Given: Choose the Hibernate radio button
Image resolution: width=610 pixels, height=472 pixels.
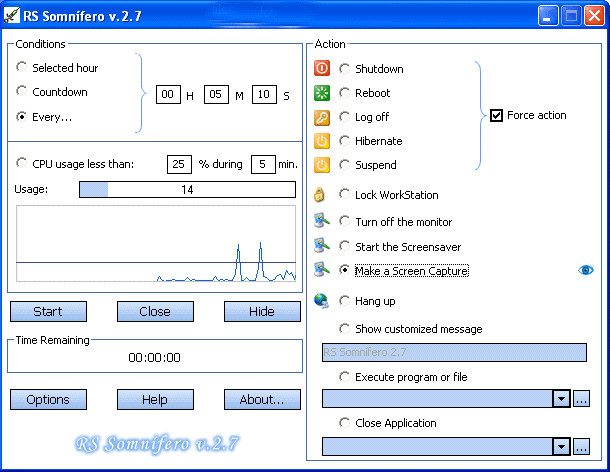Looking at the screenshot, I should (344, 140).
